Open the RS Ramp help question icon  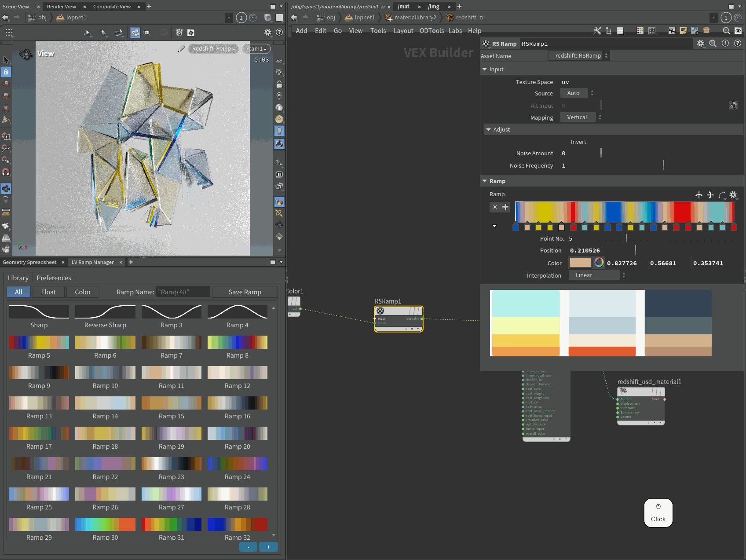click(738, 44)
